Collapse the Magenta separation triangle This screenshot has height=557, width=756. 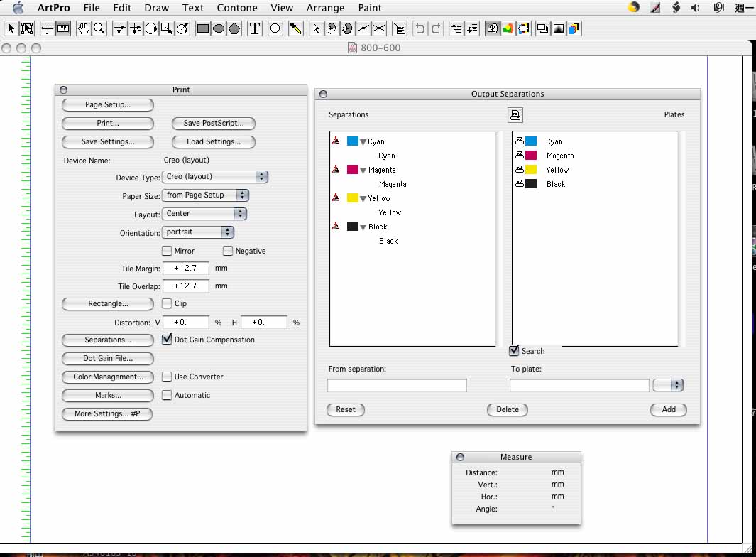tap(363, 171)
